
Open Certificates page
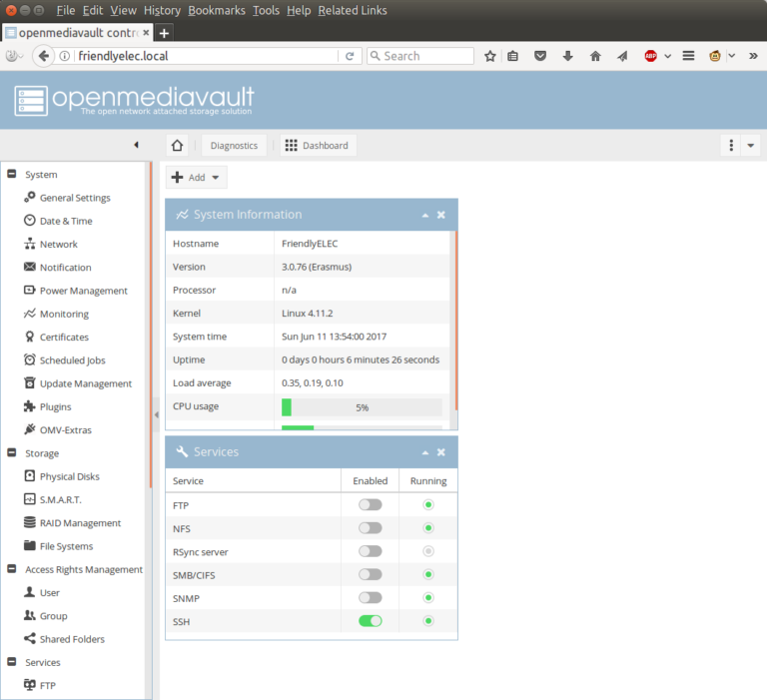[64, 338]
